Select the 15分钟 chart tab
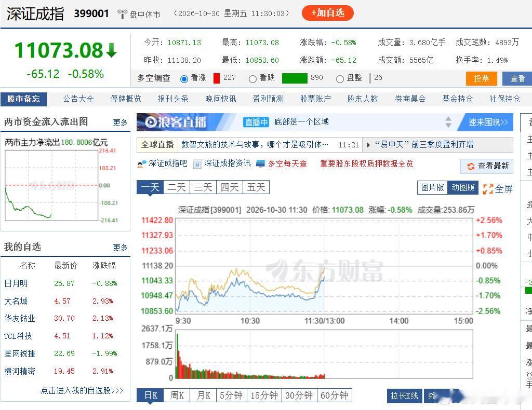Viewport: 532px width, 410px height. click(x=264, y=395)
